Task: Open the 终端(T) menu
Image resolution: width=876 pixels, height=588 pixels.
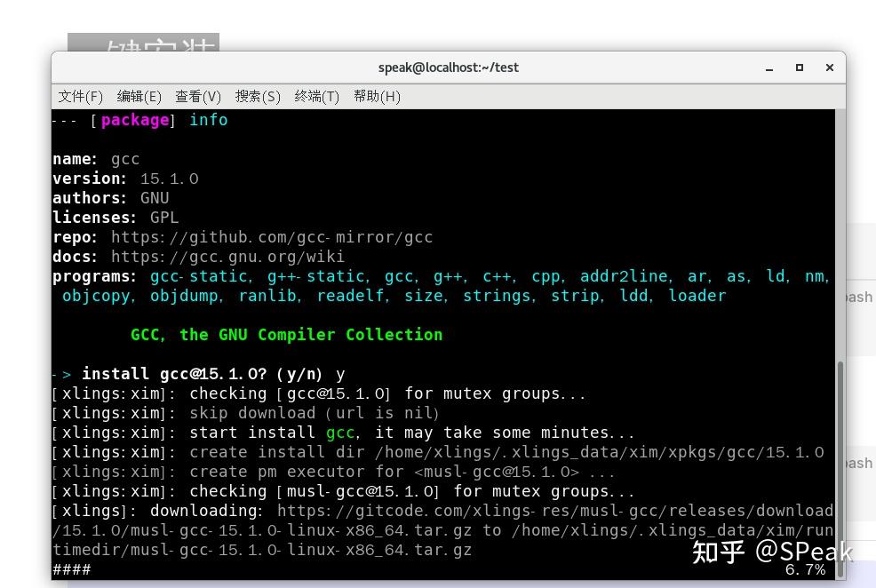Action: [x=317, y=96]
